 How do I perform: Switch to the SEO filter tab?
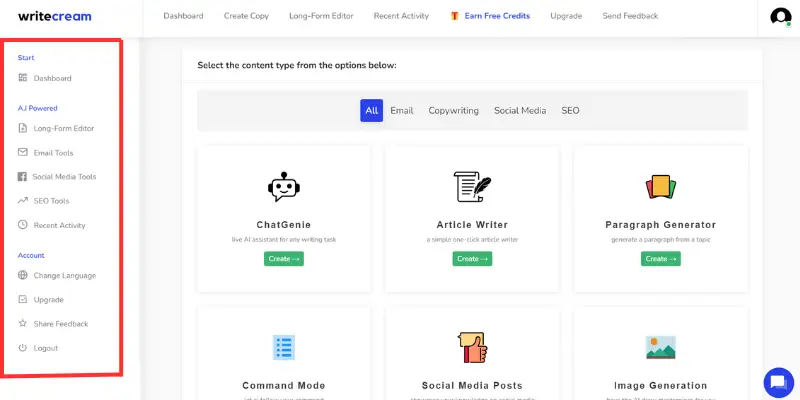click(570, 110)
